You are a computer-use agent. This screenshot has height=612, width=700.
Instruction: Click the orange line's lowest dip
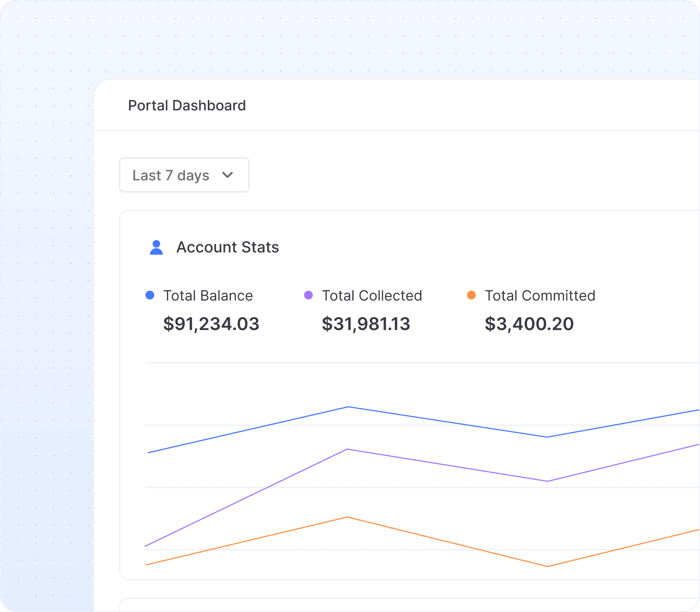point(547,566)
